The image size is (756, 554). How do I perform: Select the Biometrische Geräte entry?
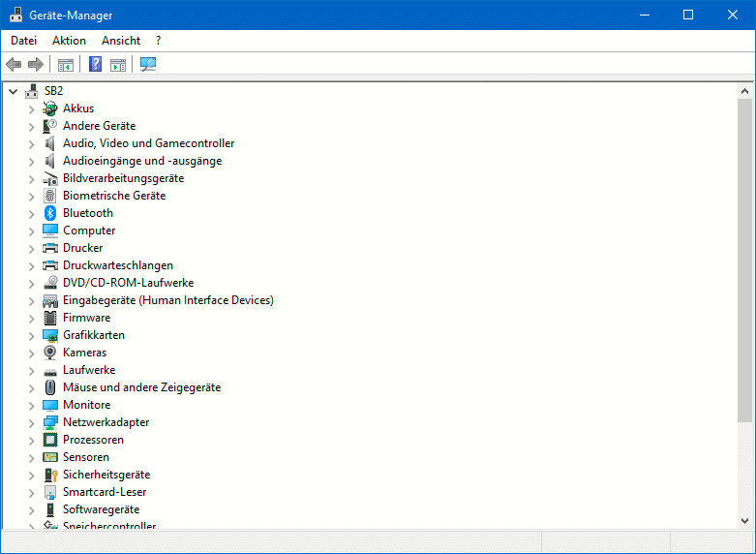click(x=114, y=196)
